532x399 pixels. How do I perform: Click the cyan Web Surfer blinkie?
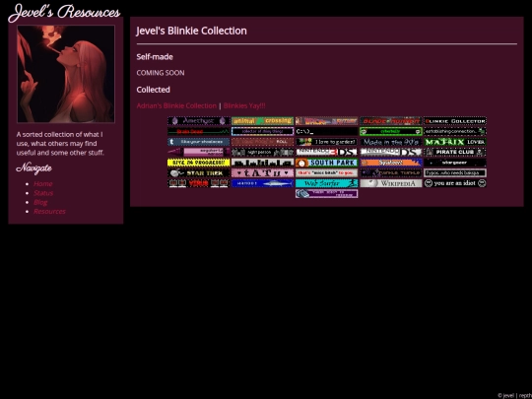coord(326,183)
